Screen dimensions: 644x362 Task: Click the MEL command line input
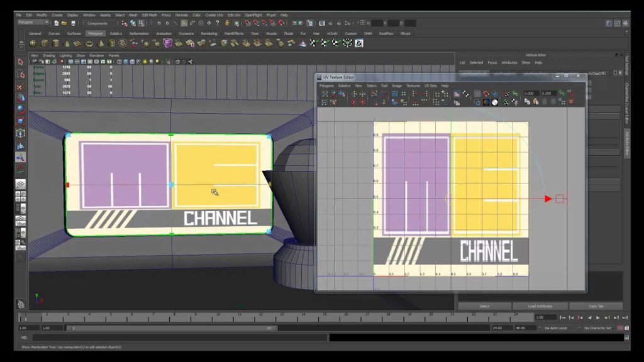click(180, 337)
